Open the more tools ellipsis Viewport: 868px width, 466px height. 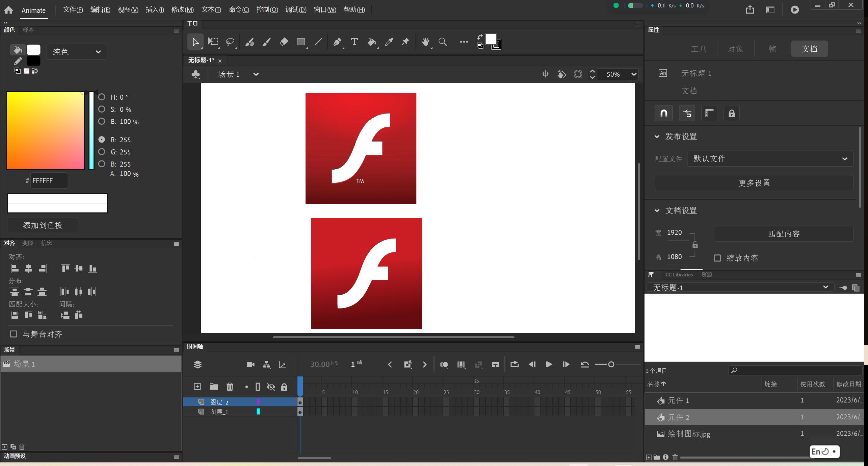point(464,42)
